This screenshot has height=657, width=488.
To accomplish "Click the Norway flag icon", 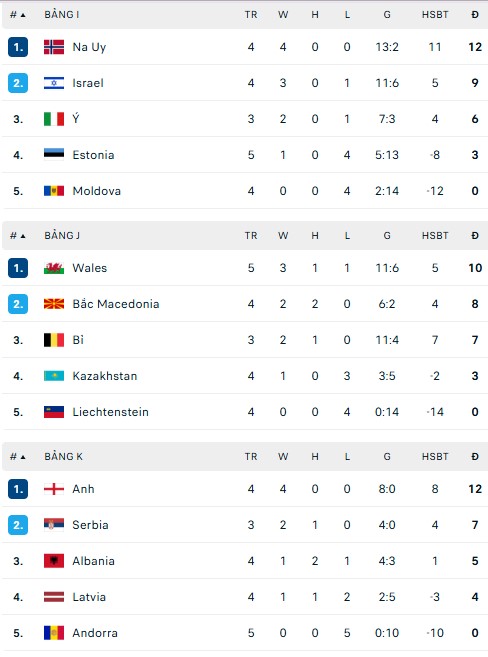I will click(54, 47).
